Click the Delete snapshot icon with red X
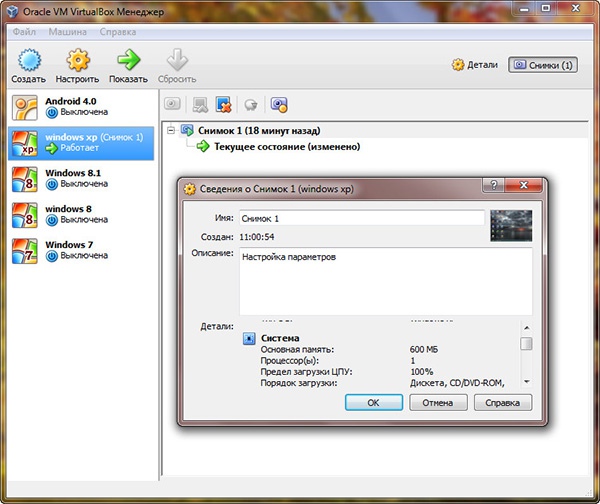The height and width of the screenshot is (504, 600). pos(224,103)
